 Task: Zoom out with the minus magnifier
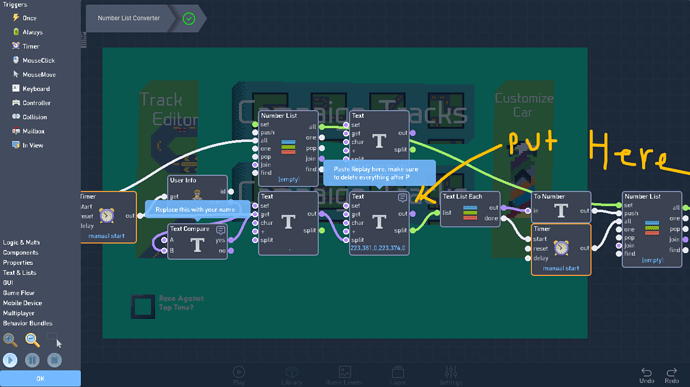(x=32, y=339)
